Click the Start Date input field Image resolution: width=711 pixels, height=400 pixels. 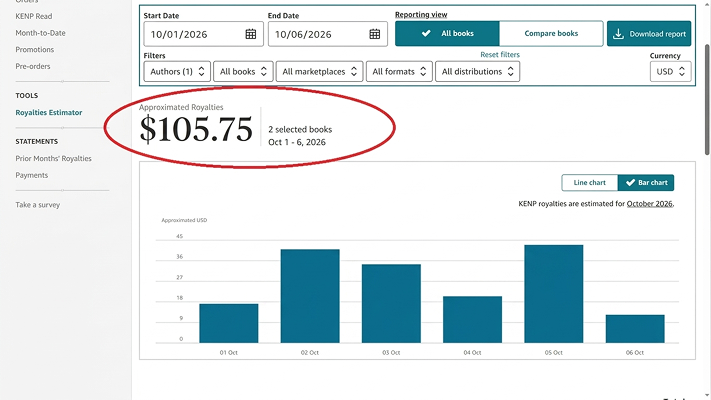pos(203,34)
